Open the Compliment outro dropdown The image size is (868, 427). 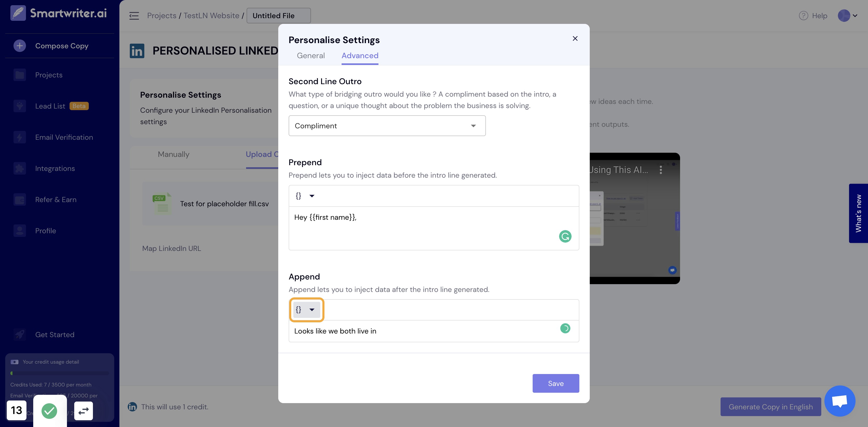(x=387, y=126)
